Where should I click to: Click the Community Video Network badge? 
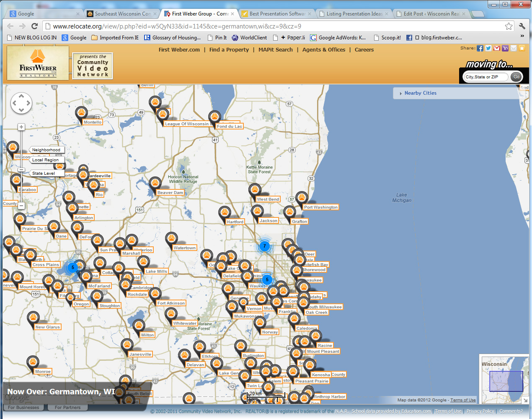[x=93, y=65]
